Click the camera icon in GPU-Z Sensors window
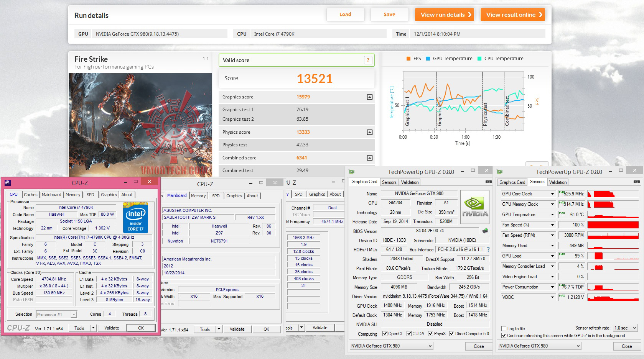This screenshot has width=644, height=359. (636, 182)
